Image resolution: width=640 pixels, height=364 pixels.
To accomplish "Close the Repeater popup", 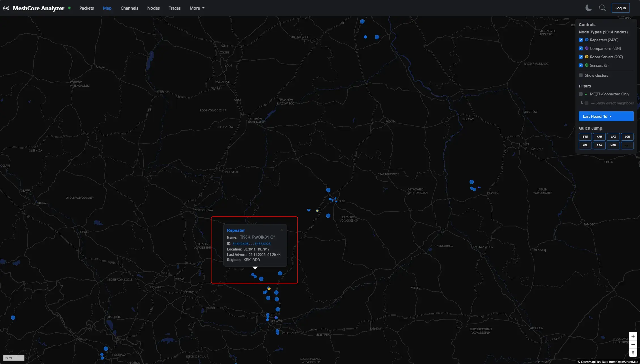I will 282,230.
